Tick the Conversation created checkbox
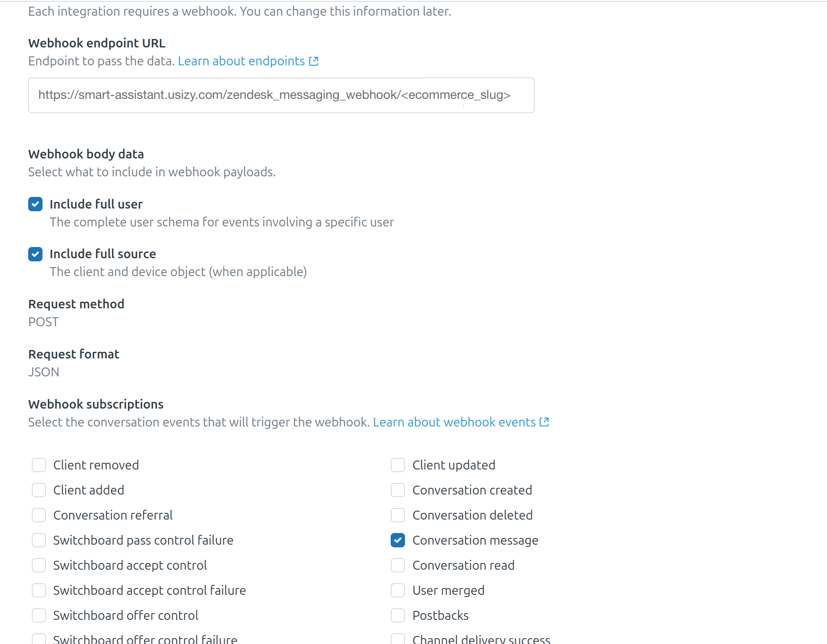 click(x=398, y=490)
